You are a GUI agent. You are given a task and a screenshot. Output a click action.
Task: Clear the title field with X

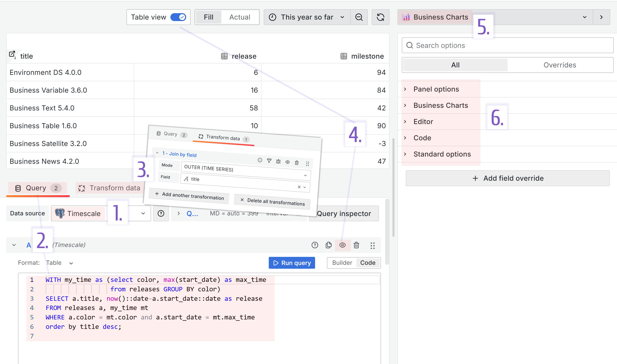[299, 187]
